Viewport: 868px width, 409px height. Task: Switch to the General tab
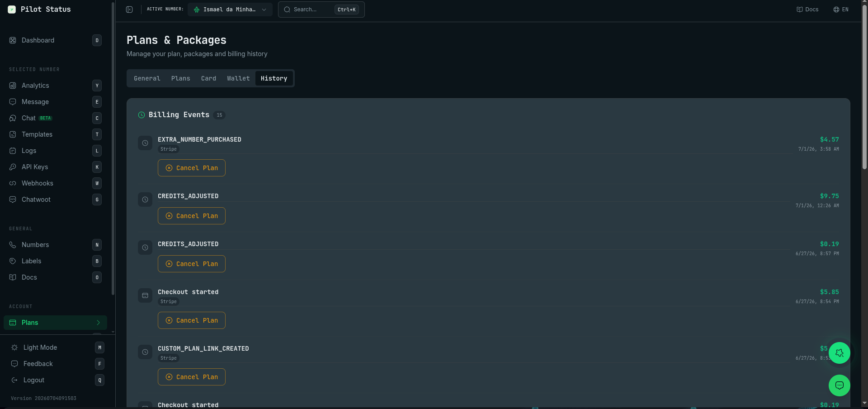[147, 78]
